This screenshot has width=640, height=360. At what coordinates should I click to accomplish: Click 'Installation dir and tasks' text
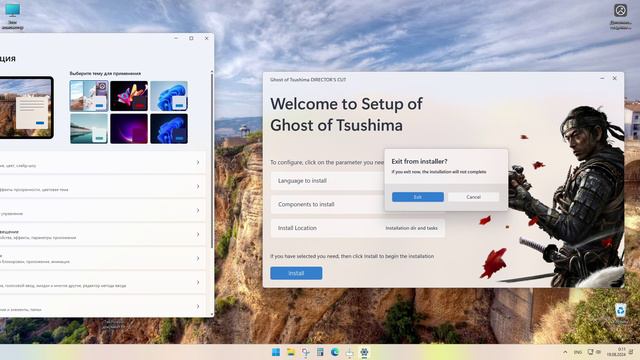click(411, 228)
